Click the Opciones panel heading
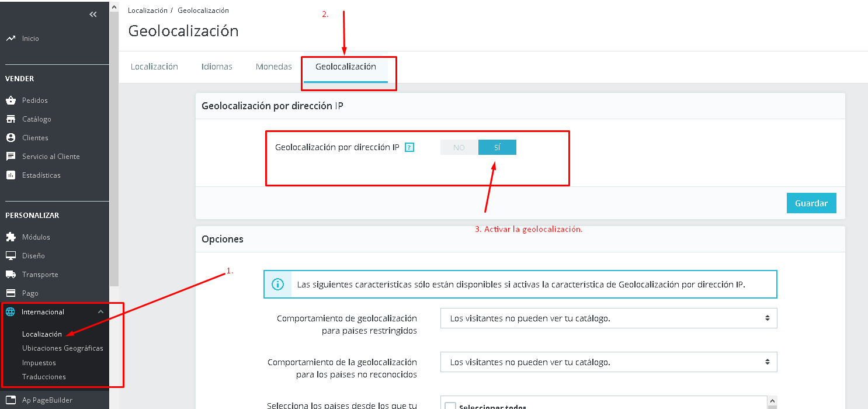868x409 pixels. (223, 239)
